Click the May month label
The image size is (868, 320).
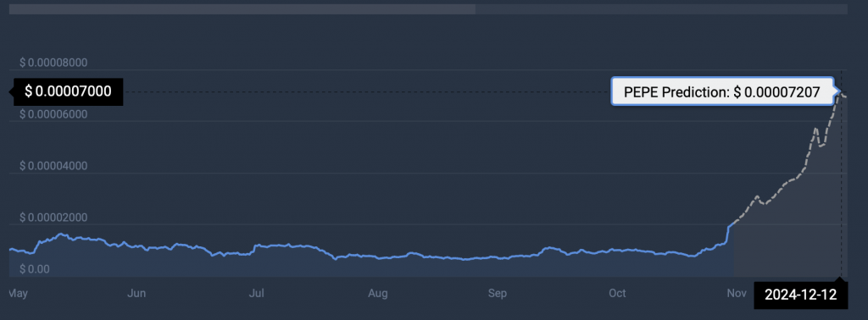click(x=18, y=294)
